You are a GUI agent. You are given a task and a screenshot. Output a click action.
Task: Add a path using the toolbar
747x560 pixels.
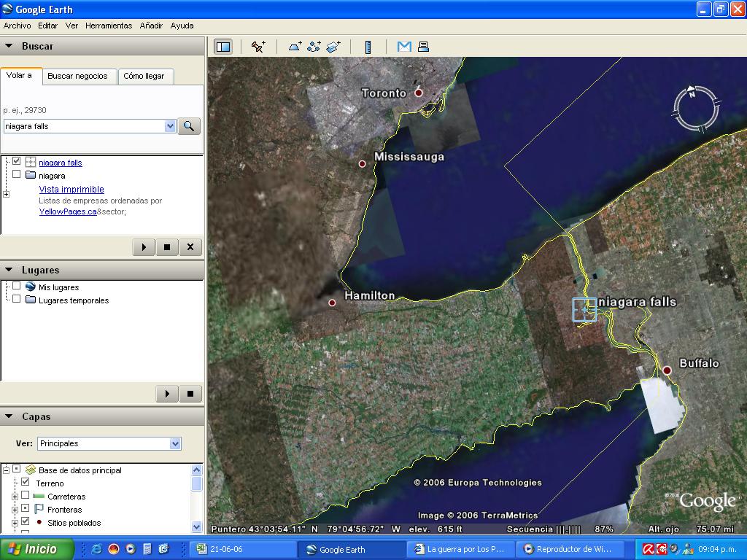tap(314, 47)
